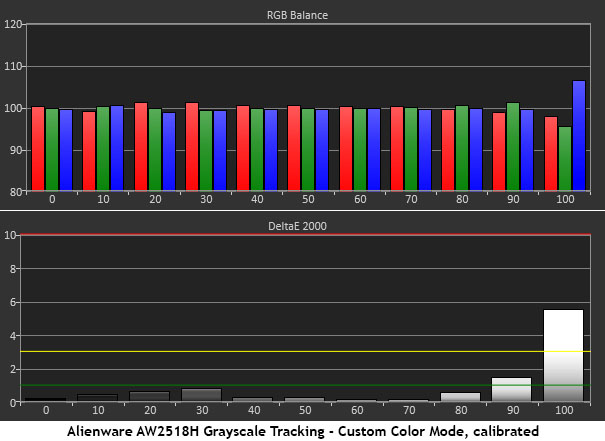Select the 100 label on RGB Balance x-axis
The width and height of the screenshot is (605, 441).
click(x=565, y=199)
